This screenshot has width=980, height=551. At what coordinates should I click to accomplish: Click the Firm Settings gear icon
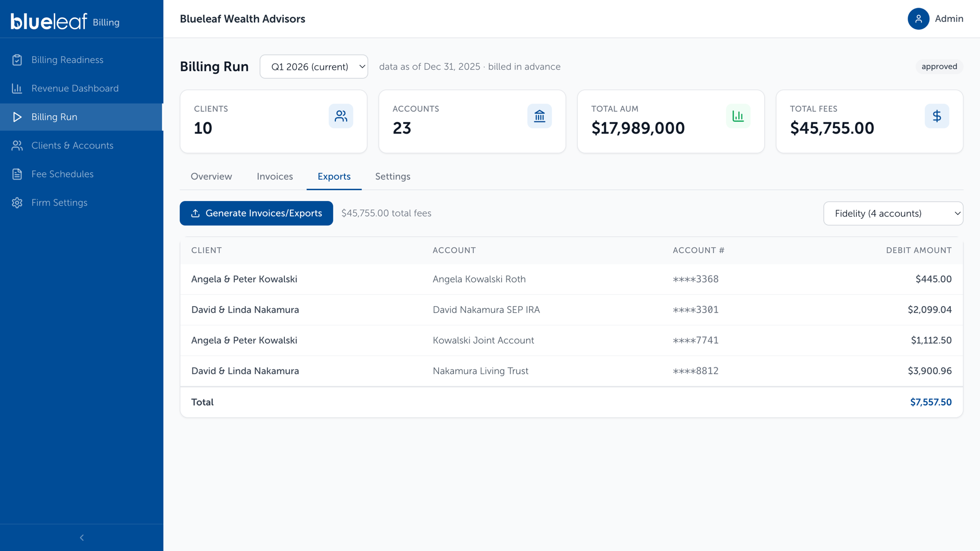tap(17, 203)
